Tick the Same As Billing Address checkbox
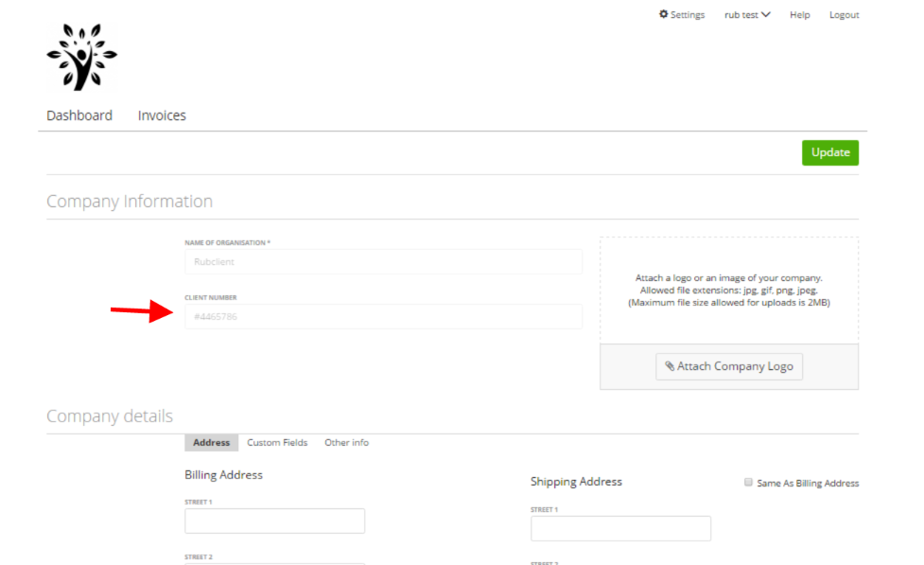The height and width of the screenshot is (565, 924). 748,483
